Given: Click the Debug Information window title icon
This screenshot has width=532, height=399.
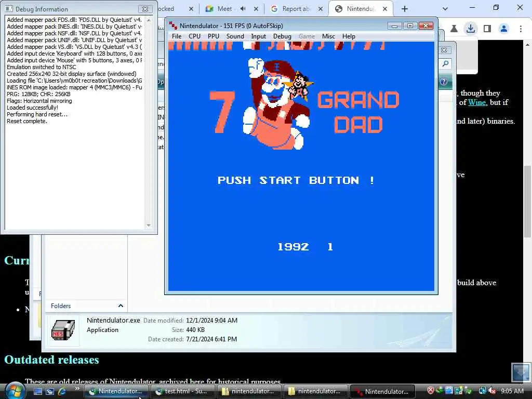Looking at the screenshot, I should coord(9,9).
